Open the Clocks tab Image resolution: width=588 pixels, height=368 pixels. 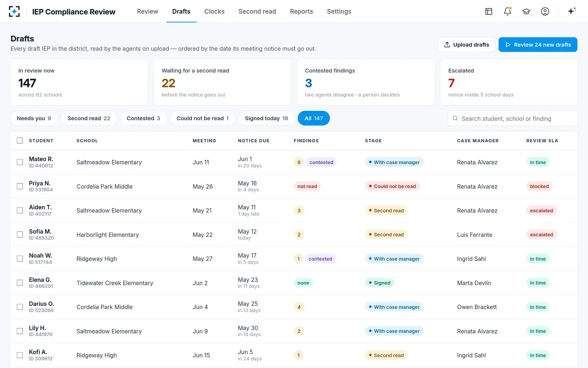[214, 11]
